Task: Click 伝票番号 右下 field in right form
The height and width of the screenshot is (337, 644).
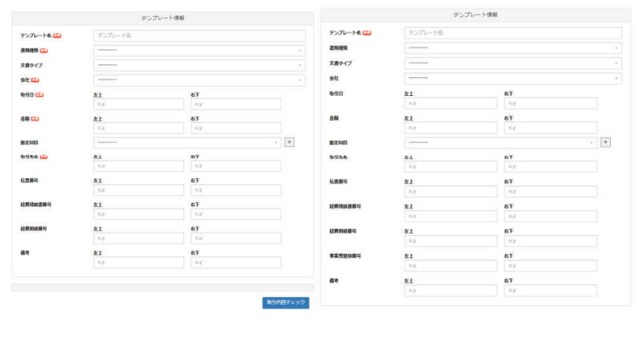Action: tap(551, 192)
